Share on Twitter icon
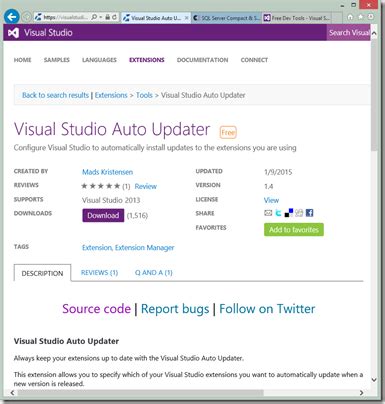Screen dimensions: 385x404 (278, 213)
